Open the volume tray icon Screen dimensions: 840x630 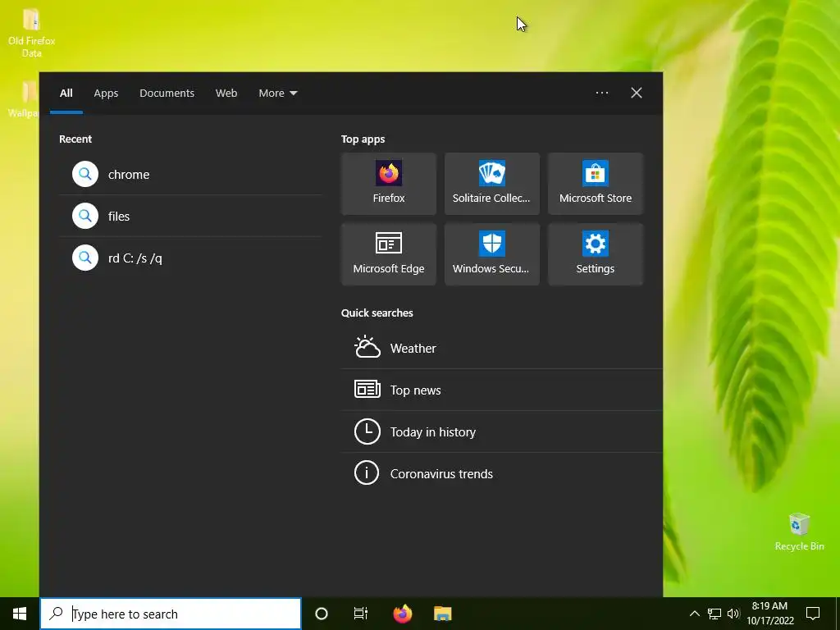point(733,614)
